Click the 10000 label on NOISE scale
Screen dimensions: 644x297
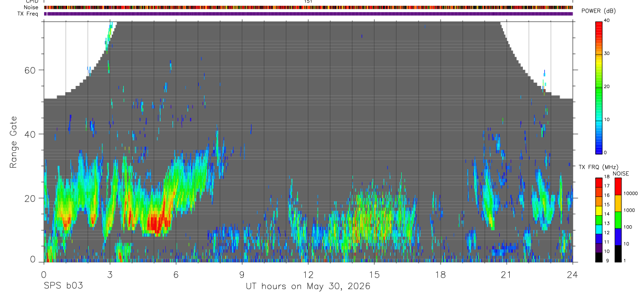[631, 193]
